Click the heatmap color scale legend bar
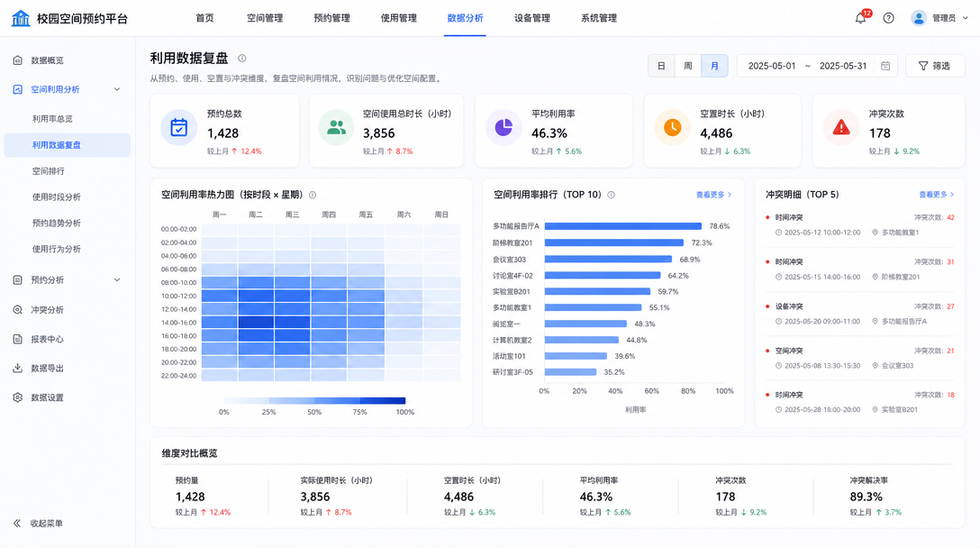Image resolution: width=980 pixels, height=548 pixels. (314, 400)
